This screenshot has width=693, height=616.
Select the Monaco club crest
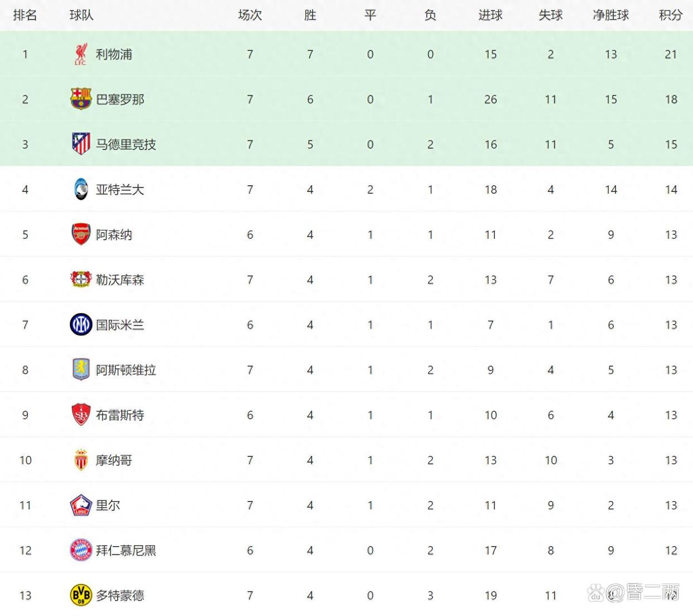(x=81, y=460)
